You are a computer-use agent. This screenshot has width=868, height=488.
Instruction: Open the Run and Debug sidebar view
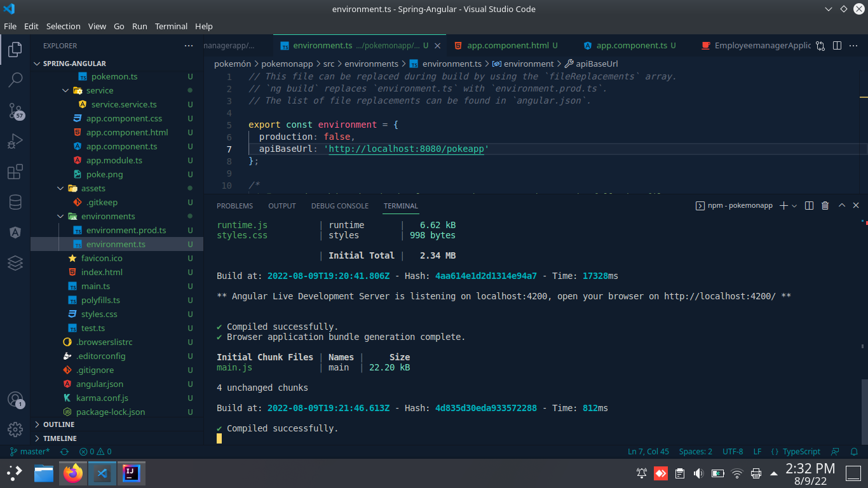[15, 141]
